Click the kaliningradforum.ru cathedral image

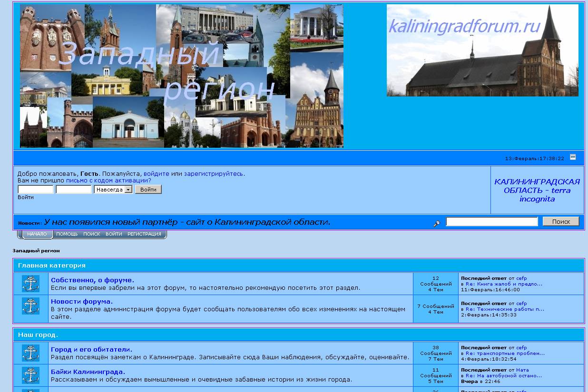click(x=482, y=50)
